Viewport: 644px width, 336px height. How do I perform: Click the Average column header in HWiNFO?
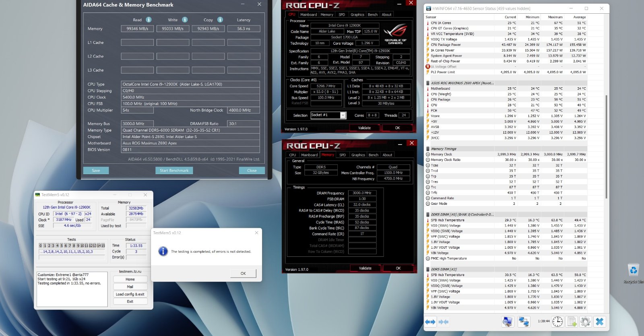click(580, 17)
